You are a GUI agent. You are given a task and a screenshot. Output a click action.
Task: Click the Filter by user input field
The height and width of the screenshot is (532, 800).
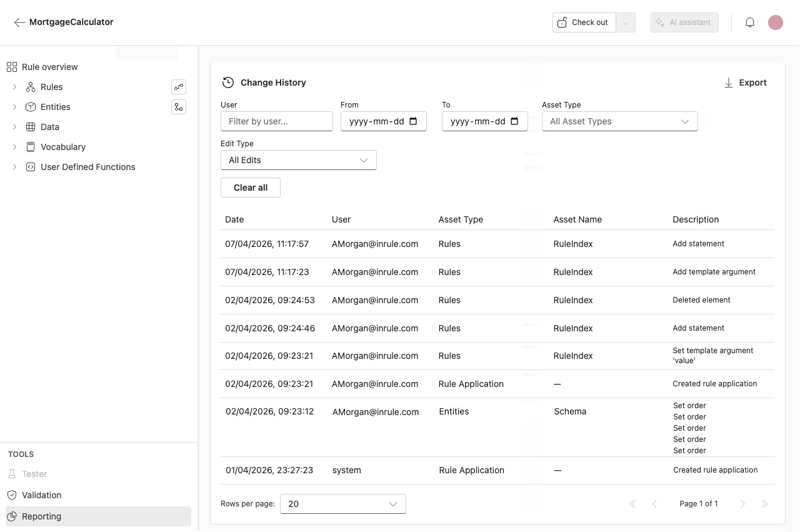point(277,121)
